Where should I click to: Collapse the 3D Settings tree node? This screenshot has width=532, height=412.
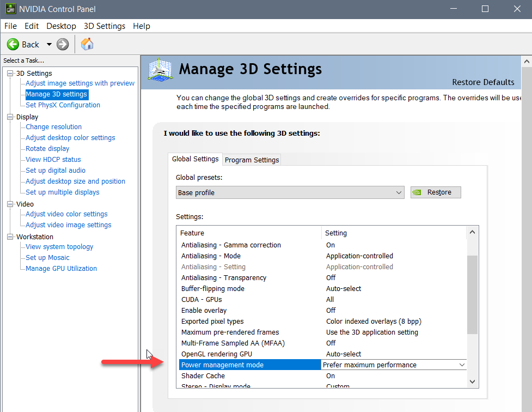[10, 74]
